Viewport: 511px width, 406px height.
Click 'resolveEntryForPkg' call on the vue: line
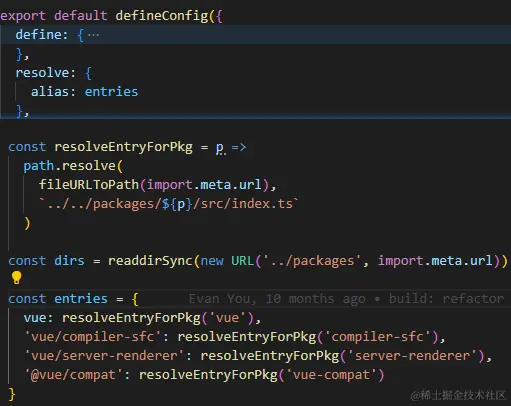131,318
